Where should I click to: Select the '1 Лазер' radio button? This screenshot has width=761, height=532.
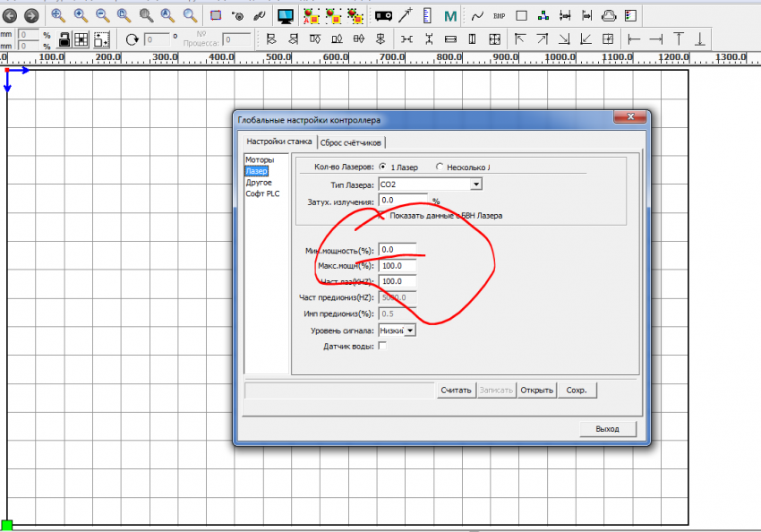pos(383,167)
